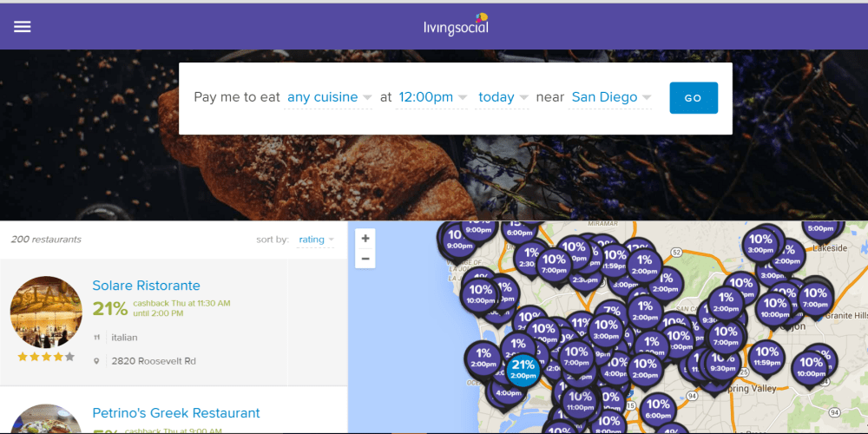Click the fork cuisine icon beside 'italian'
Viewport: 868px width, 434px height.
click(x=97, y=337)
